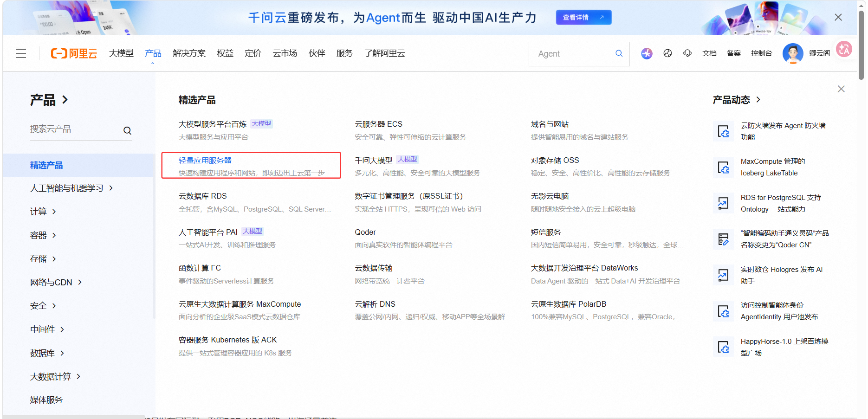Expand 大数据计算 category
Viewport: 868px width, 419px height.
tap(55, 377)
